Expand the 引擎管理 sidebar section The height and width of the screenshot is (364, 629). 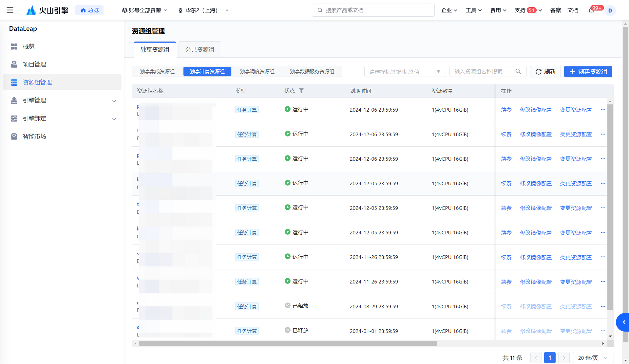(114, 101)
